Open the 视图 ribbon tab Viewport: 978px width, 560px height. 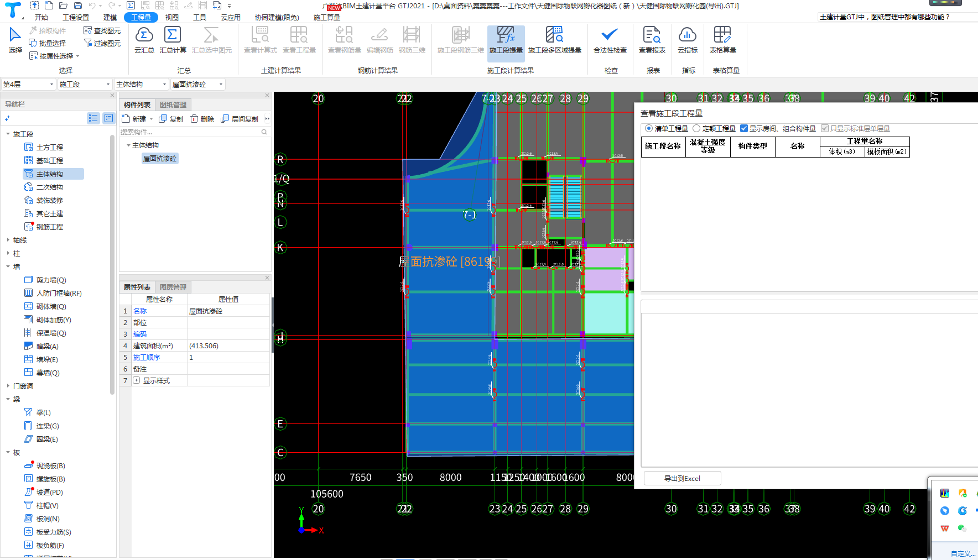click(x=172, y=17)
